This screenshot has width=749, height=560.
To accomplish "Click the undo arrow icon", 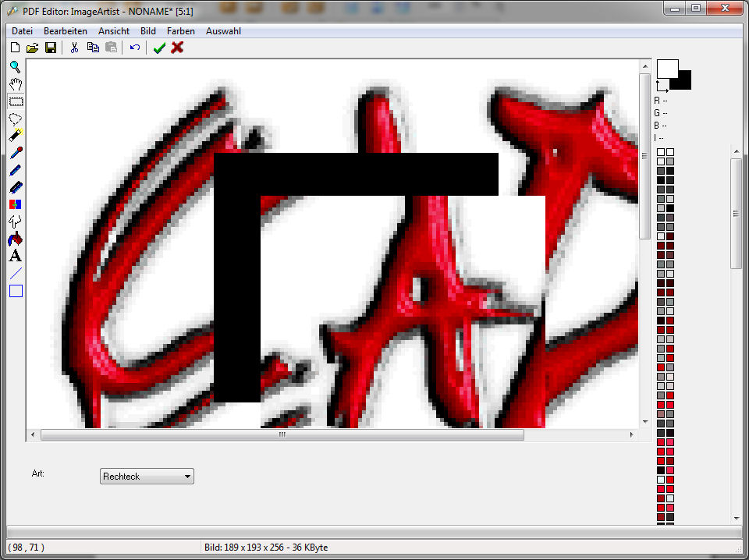I will pyautogui.click(x=135, y=48).
